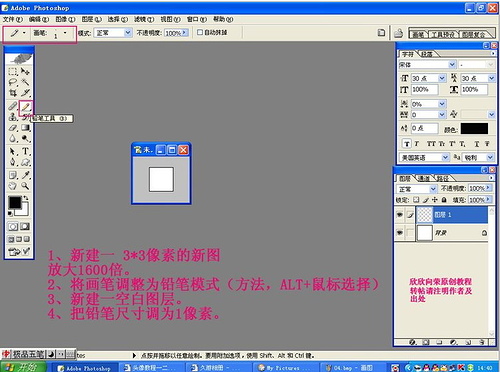
Task: Select the Healing Brush tool
Action: pos(13,106)
